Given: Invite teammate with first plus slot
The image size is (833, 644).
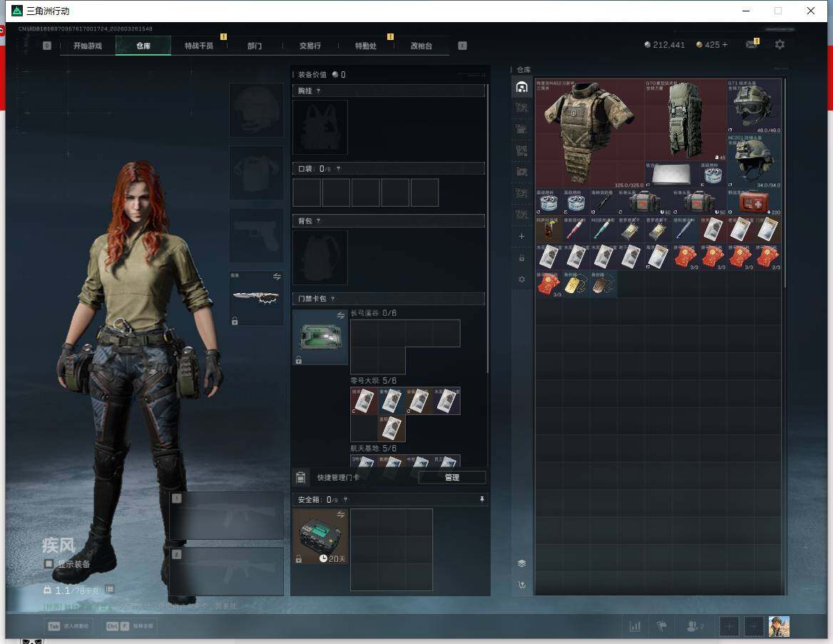Looking at the screenshot, I should tap(729, 626).
